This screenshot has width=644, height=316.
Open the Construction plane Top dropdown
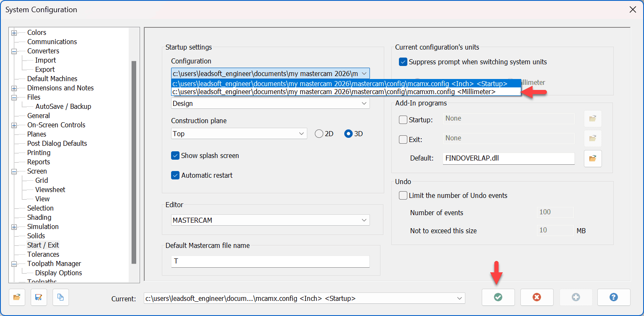[x=239, y=134]
